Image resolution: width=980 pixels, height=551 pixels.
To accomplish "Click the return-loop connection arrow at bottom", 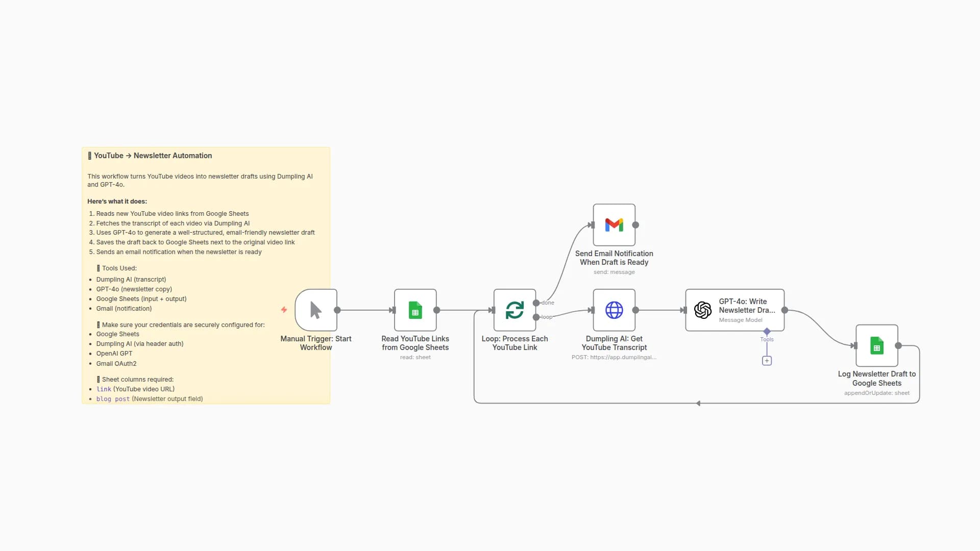I will coord(698,404).
